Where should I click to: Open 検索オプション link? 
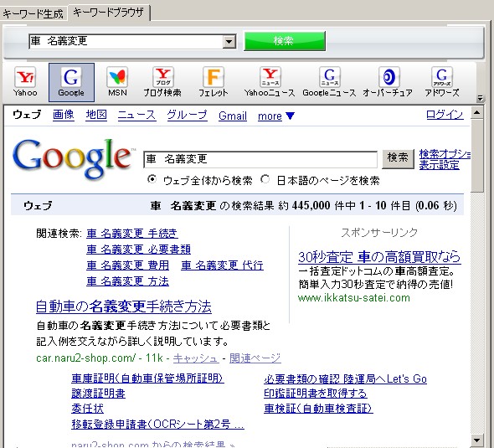(x=445, y=154)
